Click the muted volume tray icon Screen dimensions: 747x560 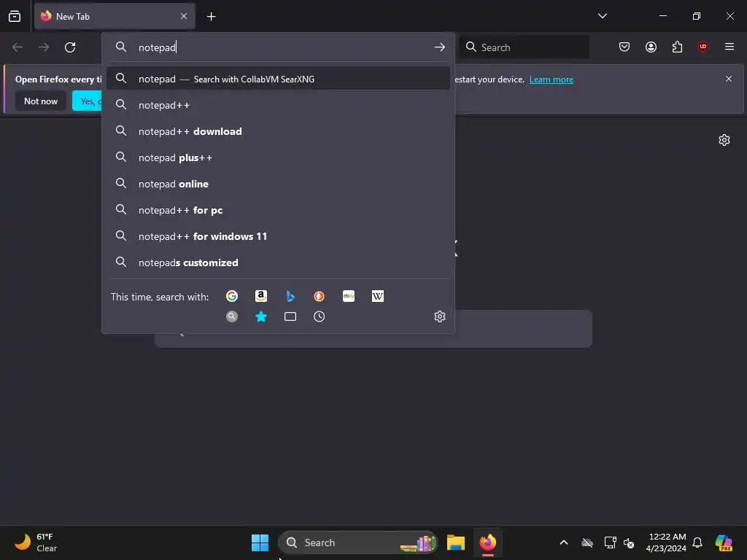coord(629,542)
